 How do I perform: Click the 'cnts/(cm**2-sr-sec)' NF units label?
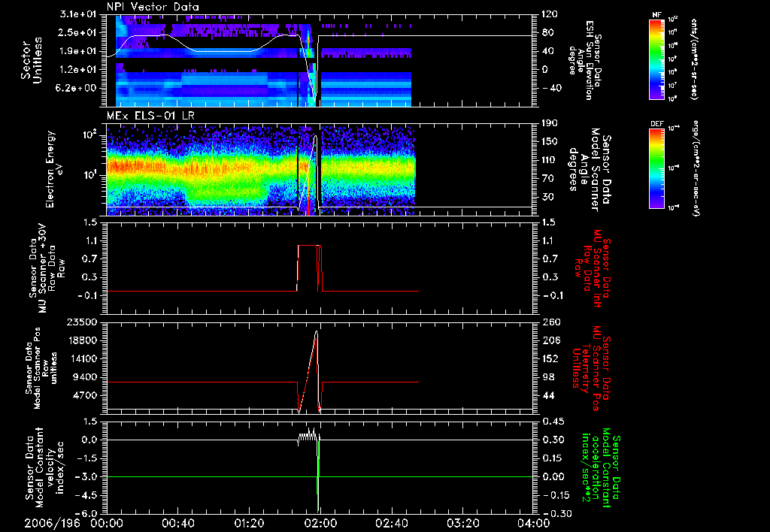(694, 59)
